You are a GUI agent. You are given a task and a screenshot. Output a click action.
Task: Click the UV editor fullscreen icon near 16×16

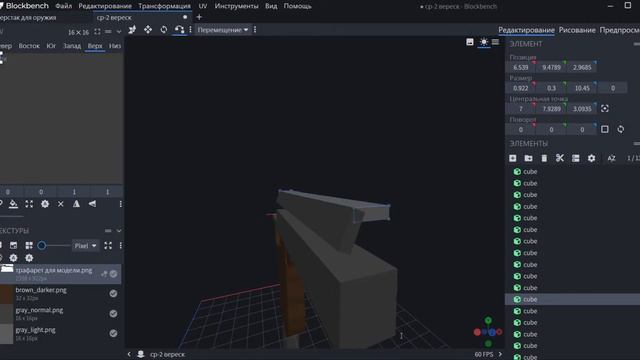click(x=97, y=31)
